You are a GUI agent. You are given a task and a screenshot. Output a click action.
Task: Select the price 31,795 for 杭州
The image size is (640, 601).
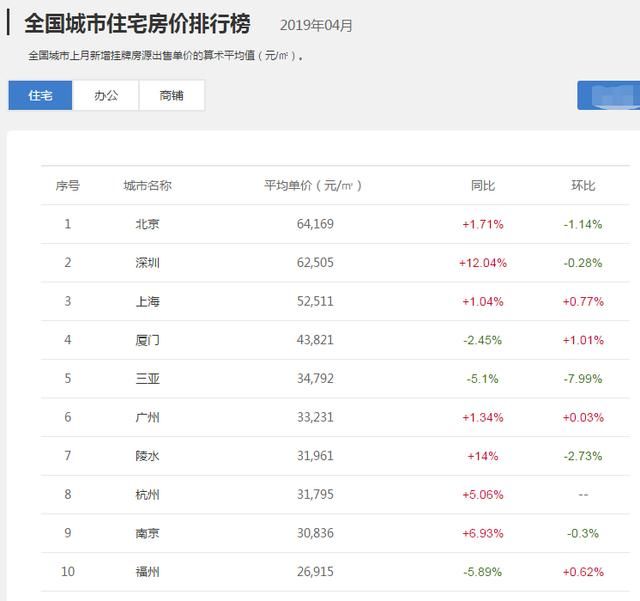point(315,494)
